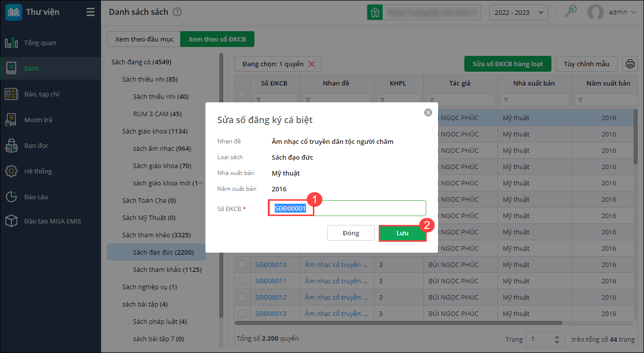Select Sách pháp luật (4) category

pos(160,321)
